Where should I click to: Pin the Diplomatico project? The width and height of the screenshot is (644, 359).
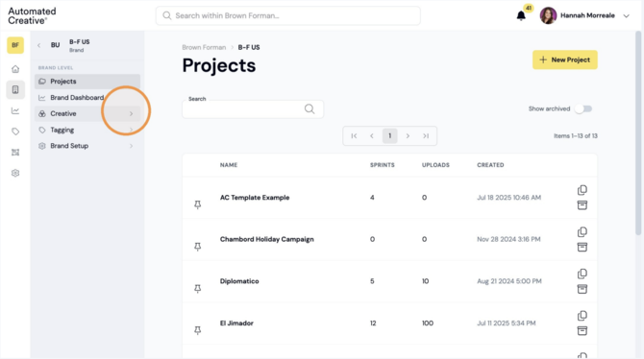(x=198, y=288)
